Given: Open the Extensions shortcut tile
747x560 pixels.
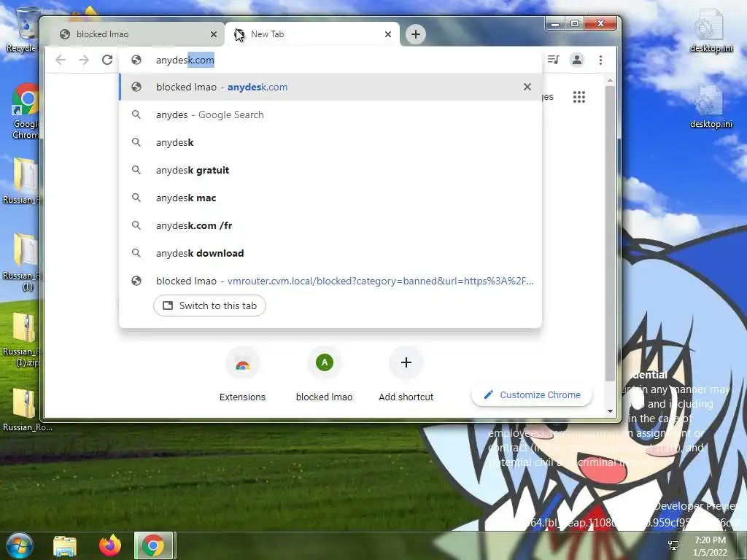Looking at the screenshot, I should [x=242, y=376].
